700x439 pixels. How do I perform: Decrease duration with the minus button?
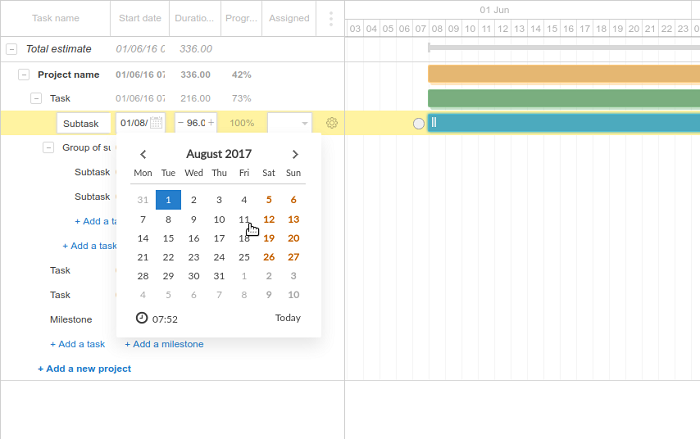181,123
